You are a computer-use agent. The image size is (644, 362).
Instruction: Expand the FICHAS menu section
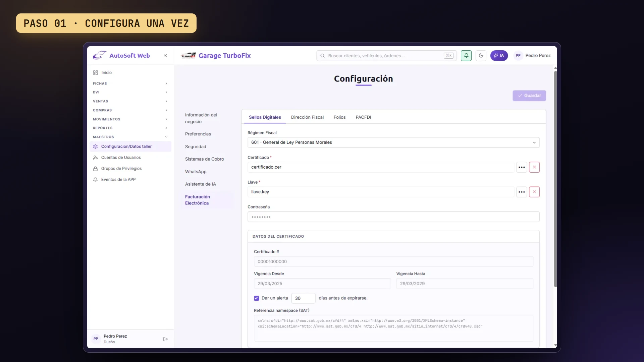tap(130, 83)
